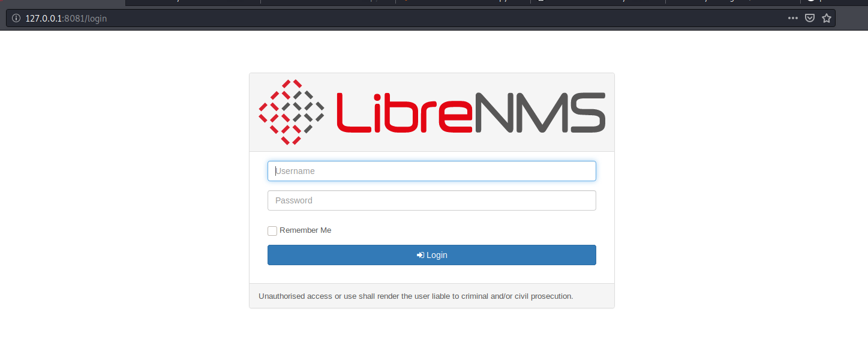Click the 'Unauthorised access' warning notice text
868x339 pixels.
click(x=416, y=296)
